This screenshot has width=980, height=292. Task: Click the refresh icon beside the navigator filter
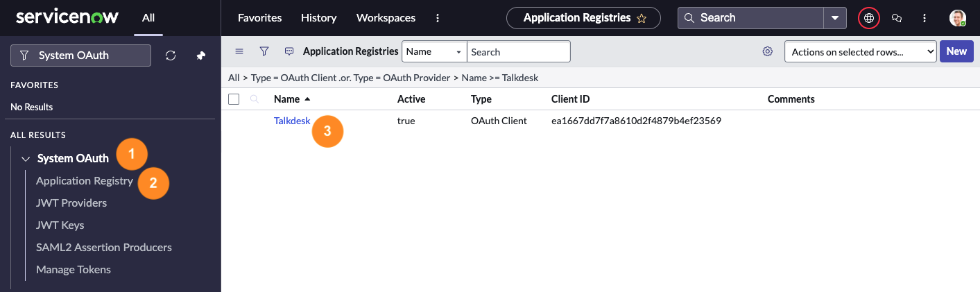[x=171, y=55]
